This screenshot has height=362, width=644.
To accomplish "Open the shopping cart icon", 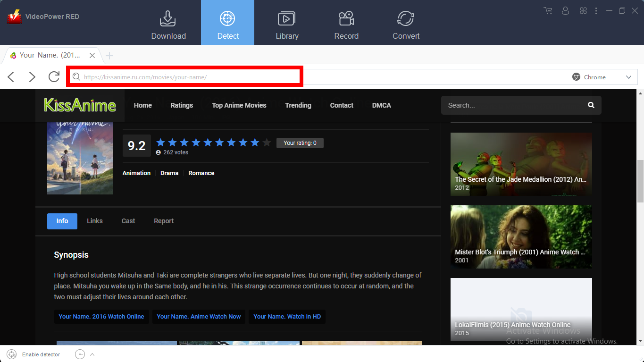I will [548, 10].
